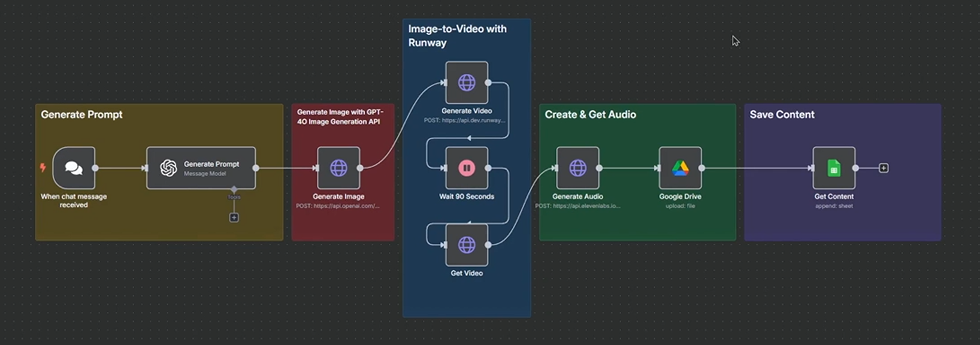Open the Generate Prompt OpenAI node

[x=201, y=168]
